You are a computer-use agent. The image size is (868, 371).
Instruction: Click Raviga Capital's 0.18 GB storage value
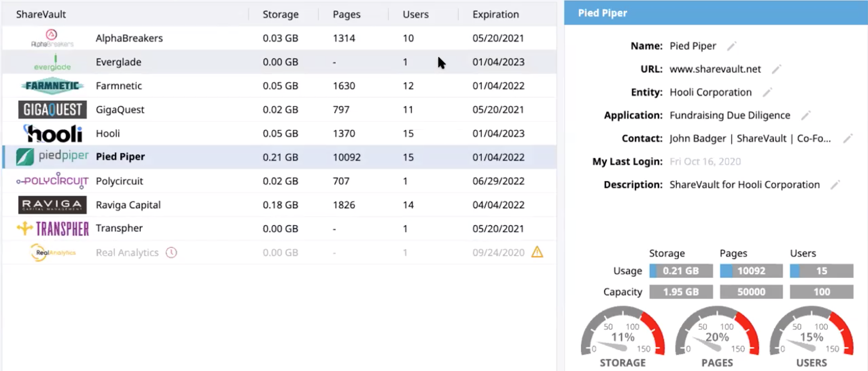pyautogui.click(x=280, y=205)
